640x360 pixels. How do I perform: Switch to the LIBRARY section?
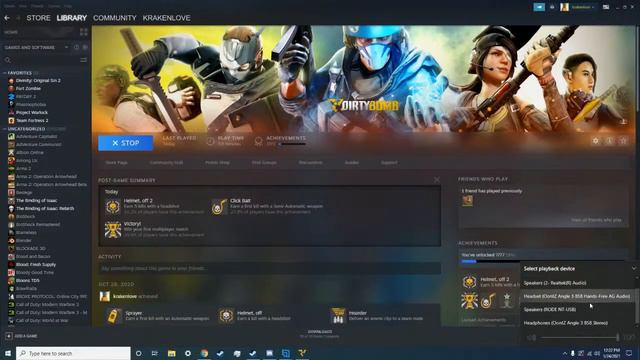pos(72,18)
